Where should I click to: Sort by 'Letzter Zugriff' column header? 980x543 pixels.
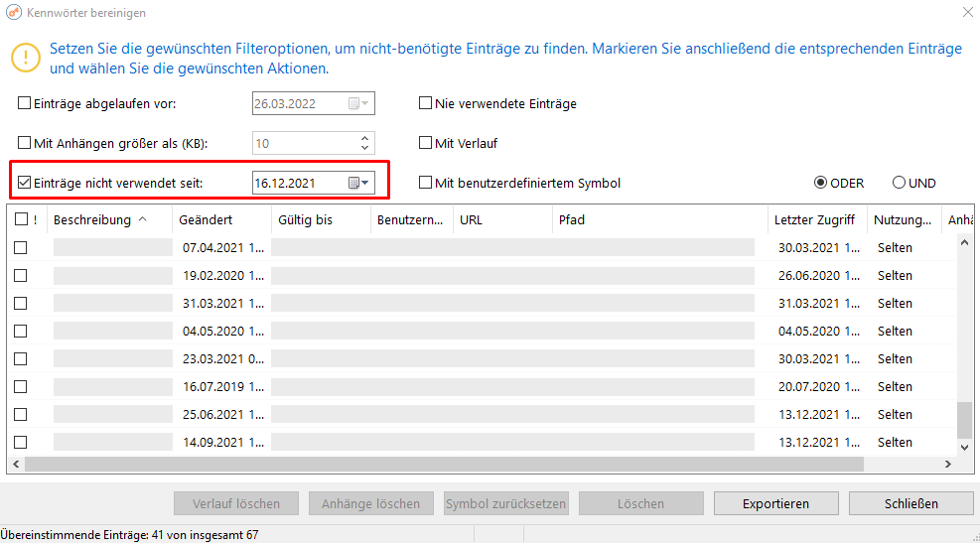coord(817,220)
